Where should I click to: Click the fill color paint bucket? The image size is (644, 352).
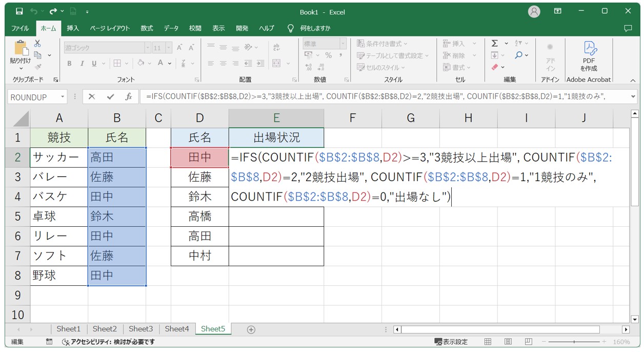click(x=141, y=63)
